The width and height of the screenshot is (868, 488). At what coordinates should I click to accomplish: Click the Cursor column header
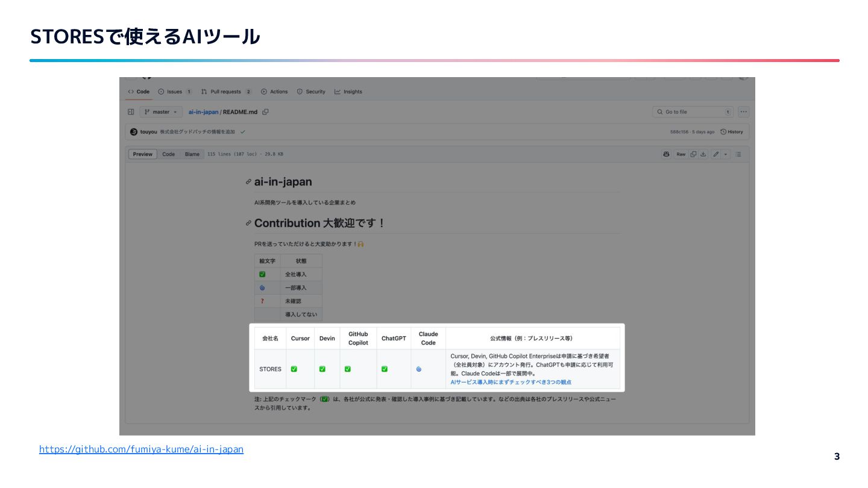click(300, 339)
